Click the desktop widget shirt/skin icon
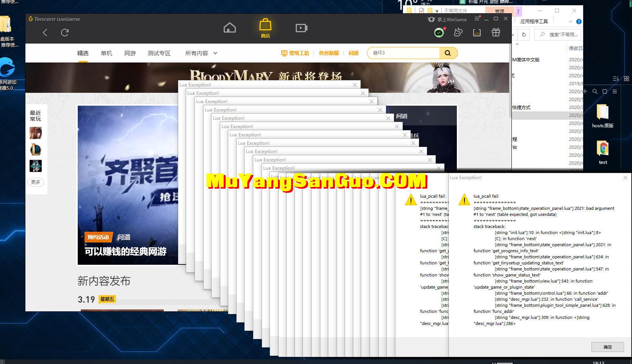 coord(605,91)
